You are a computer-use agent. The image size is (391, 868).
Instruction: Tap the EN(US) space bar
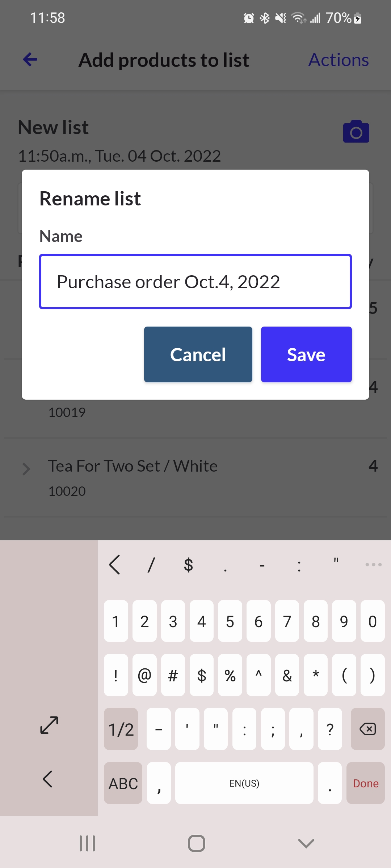click(244, 783)
